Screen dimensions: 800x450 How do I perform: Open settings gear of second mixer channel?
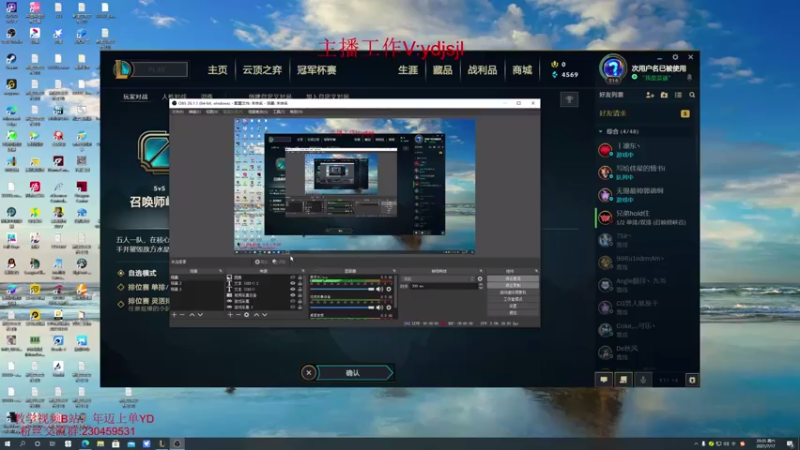point(389,307)
